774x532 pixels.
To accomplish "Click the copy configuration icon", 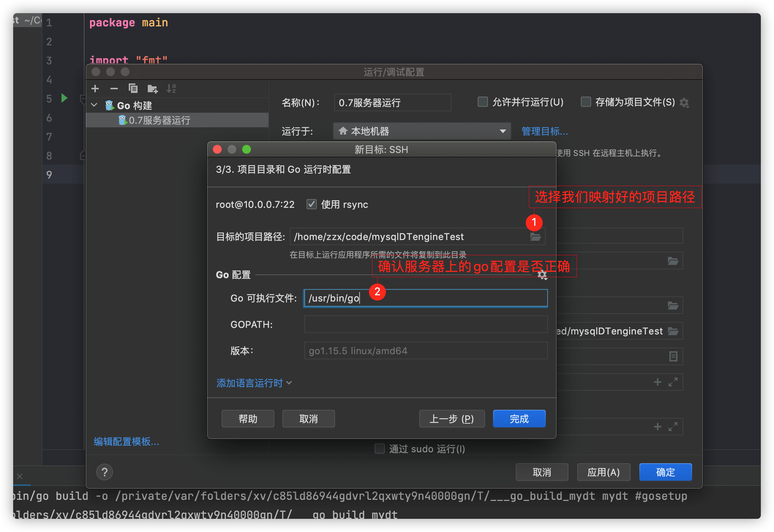I will pyautogui.click(x=133, y=89).
